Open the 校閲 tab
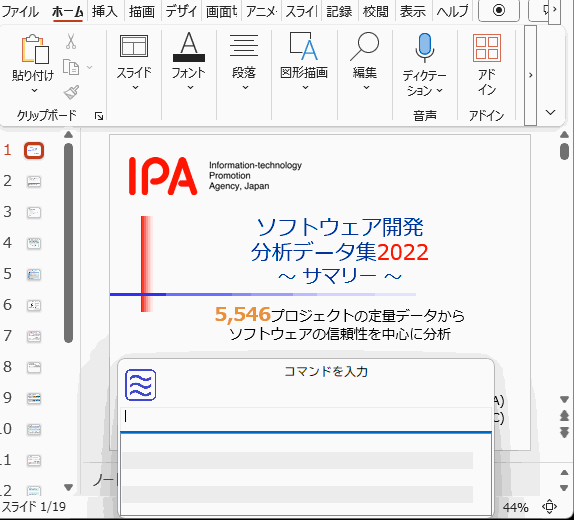Screen dimensions: 574x520 [376, 11]
